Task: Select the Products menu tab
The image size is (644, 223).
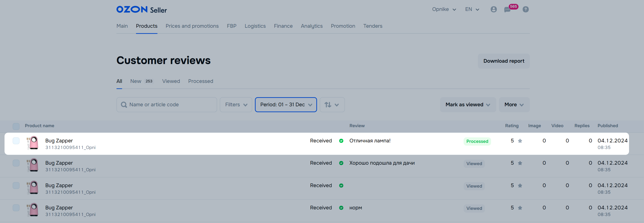Action: (147, 26)
